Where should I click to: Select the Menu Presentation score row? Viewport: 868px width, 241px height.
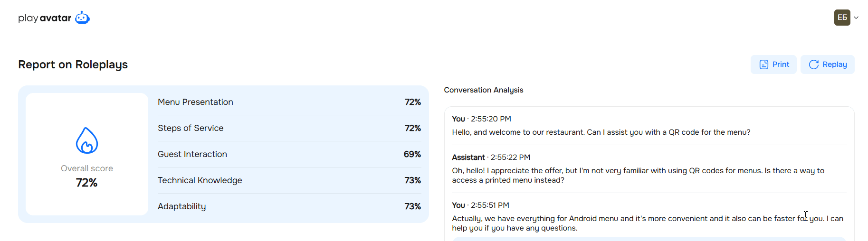[x=289, y=102]
